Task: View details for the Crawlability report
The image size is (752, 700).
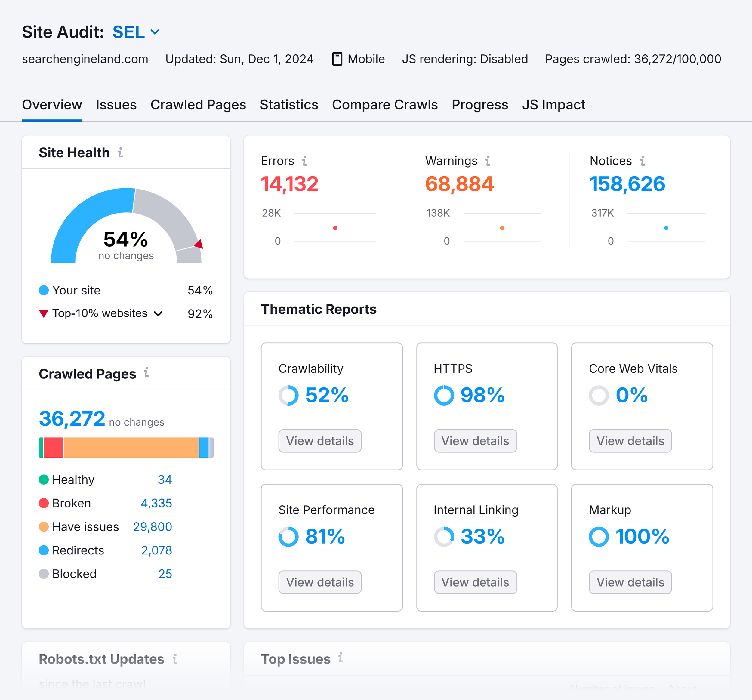Action: tap(320, 441)
